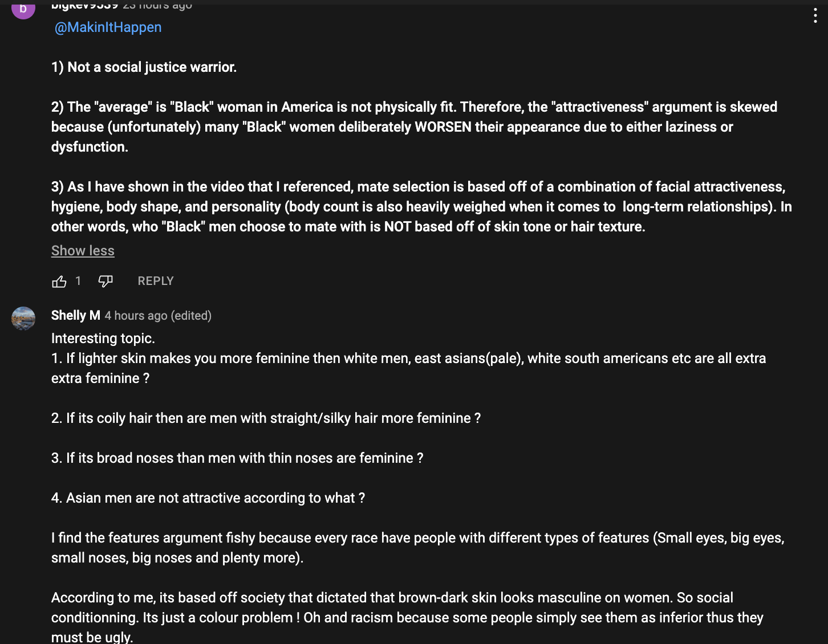Click the "Asian men are not attractive" line
The height and width of the screenshot is (644, 828).
[x=208, y=498]
